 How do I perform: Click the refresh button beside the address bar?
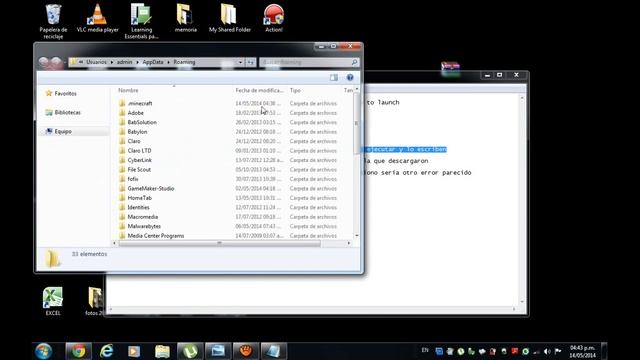(251, 62)
